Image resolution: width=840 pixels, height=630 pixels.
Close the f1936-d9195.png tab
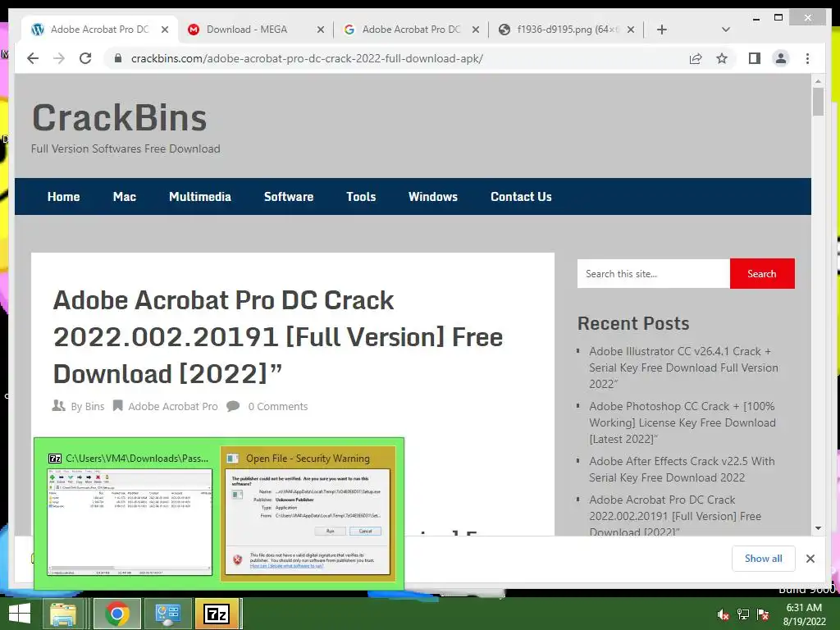[631, 30]
